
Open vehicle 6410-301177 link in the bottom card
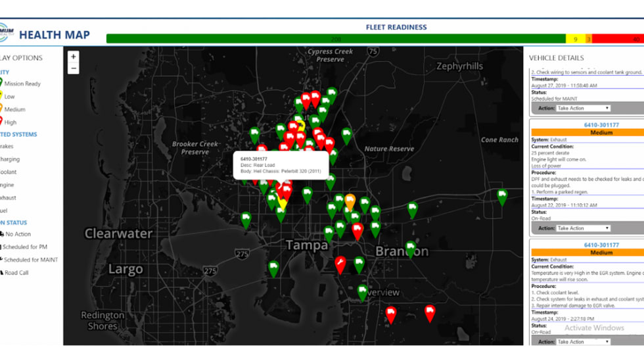601,245
